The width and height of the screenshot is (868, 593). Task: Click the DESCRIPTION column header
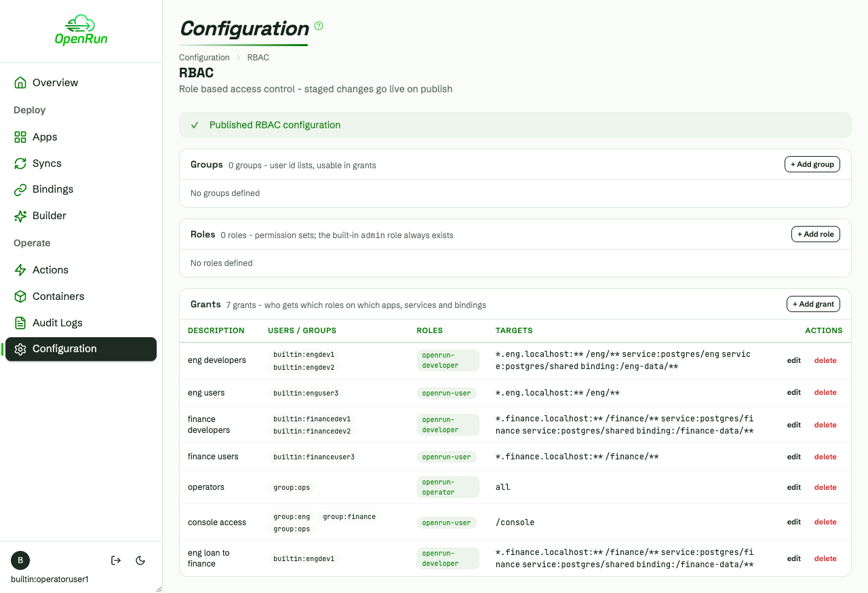pos(216,331)
